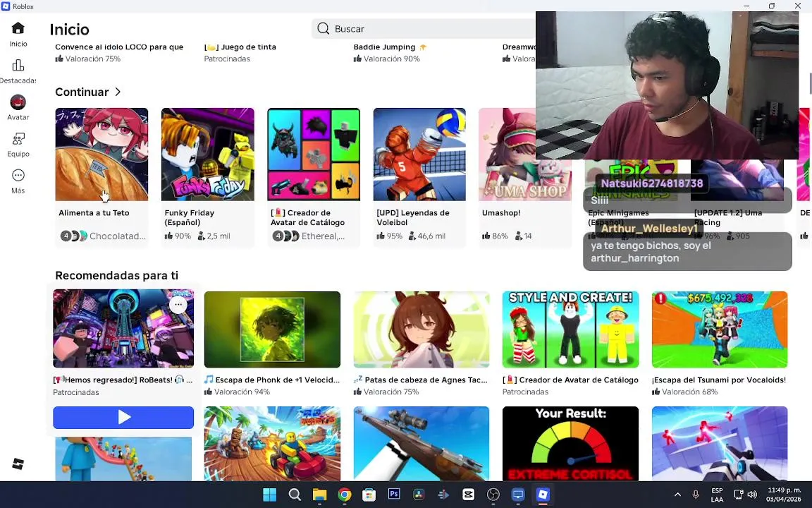Click the search magnifier icon
The height and width of the screenshot is (508, 812).
pos(323,28)
